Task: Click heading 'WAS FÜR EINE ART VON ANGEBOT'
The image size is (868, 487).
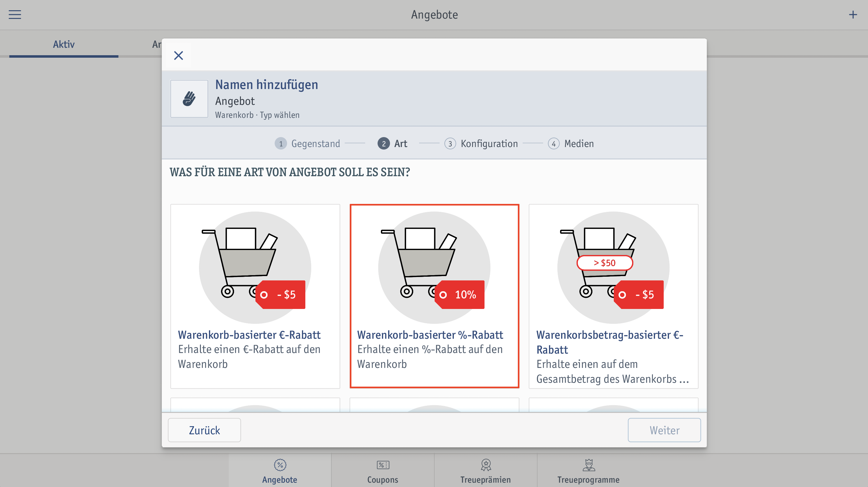Action: tap(290, 172)
